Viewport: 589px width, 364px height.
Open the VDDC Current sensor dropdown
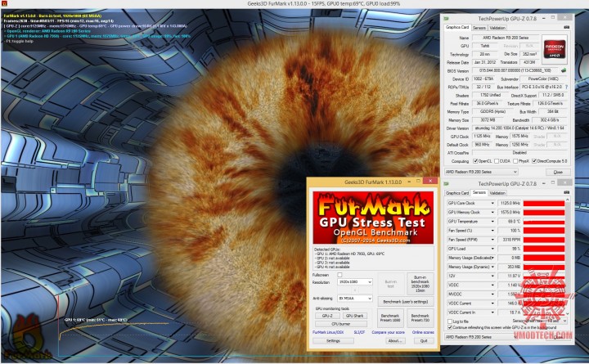click(x=492, y=303)
